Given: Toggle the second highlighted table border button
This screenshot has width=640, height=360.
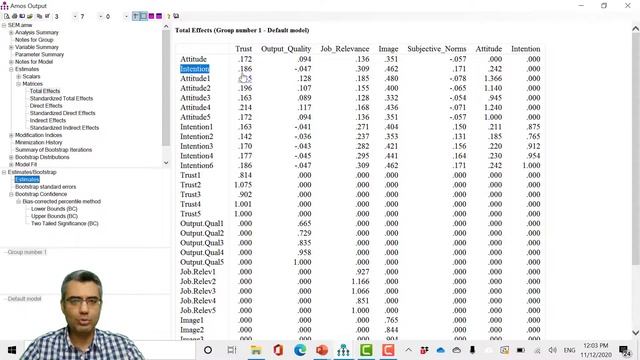Looking at the screenshot, I should 143,16.
